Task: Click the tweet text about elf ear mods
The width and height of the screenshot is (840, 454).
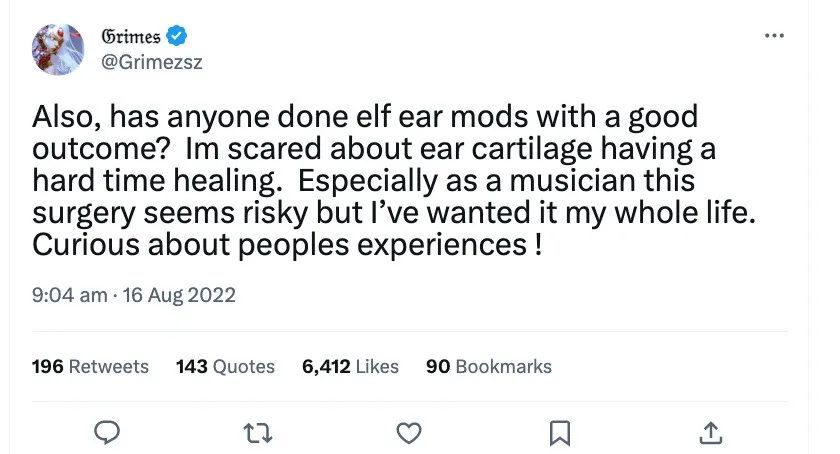Action: pos(394,180)
